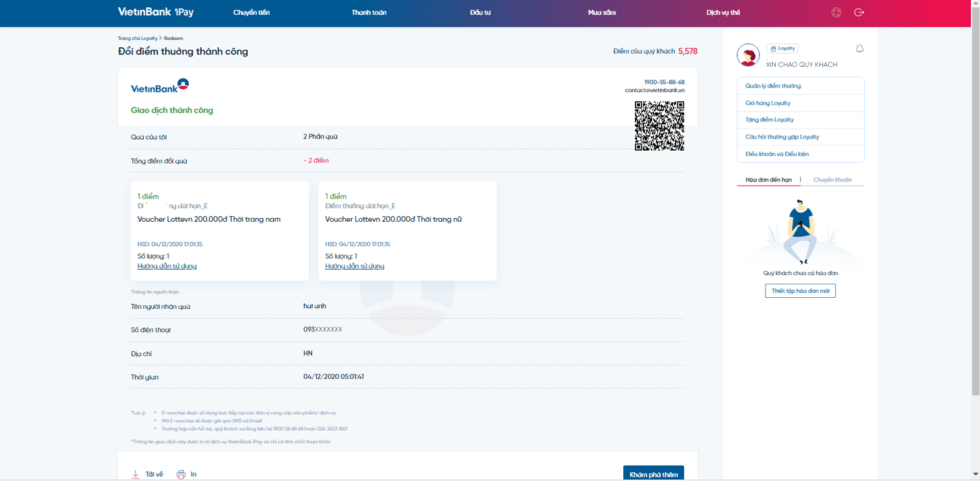This screenshot has width=980, height=481.
Task: Click the printer icon next to In
Action: (181, 474)
